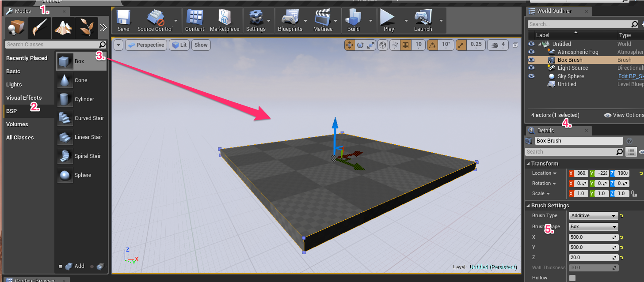Select the translate gizmo tool in viewport
Image resolution: width=644 pixels, height=282 pixels.
tap(350, 45)
